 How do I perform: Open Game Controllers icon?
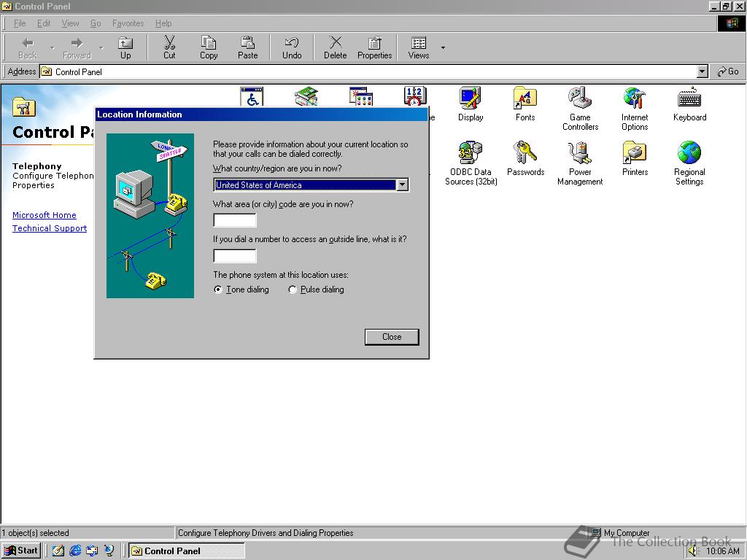580,109
